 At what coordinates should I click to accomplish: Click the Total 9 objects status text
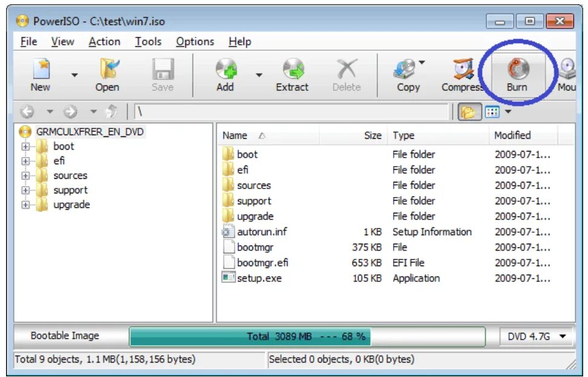pyautogui.click(x=105, y=359)
